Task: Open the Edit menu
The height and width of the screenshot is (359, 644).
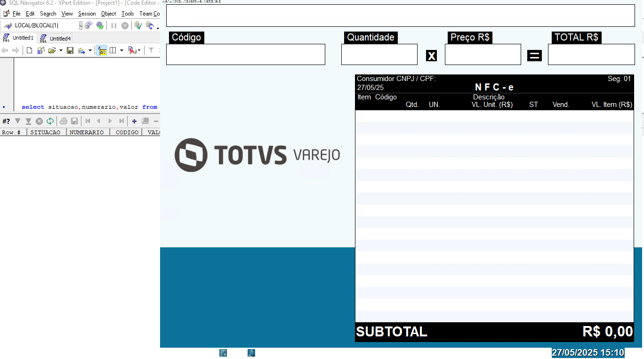Action: click(30, 14)
